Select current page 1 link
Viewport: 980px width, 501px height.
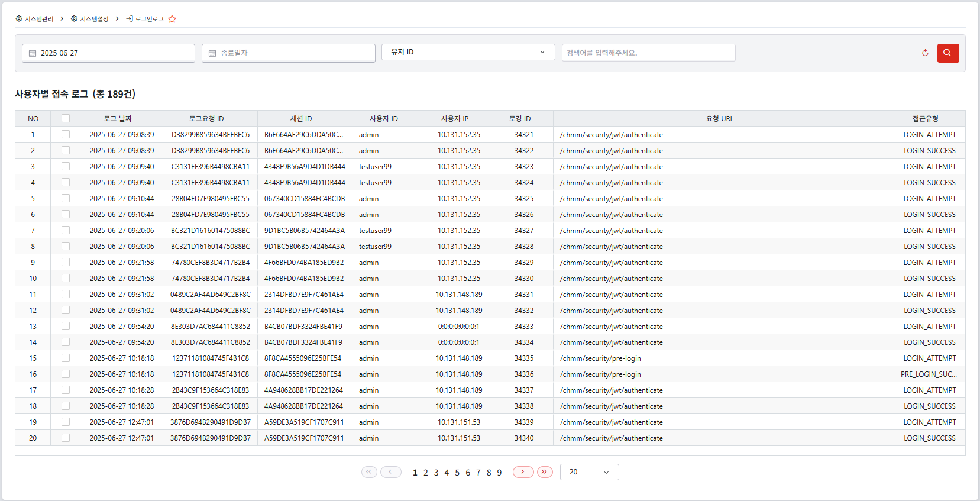(415, 473)
